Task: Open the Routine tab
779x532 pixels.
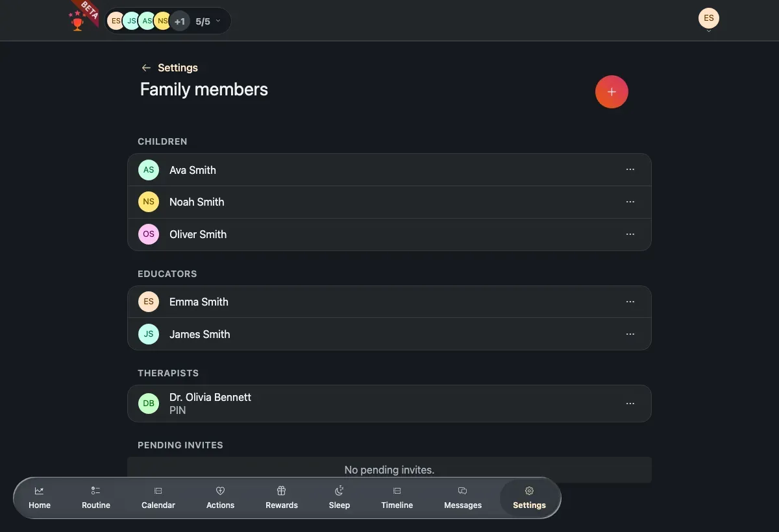Action: coord(96,498)
